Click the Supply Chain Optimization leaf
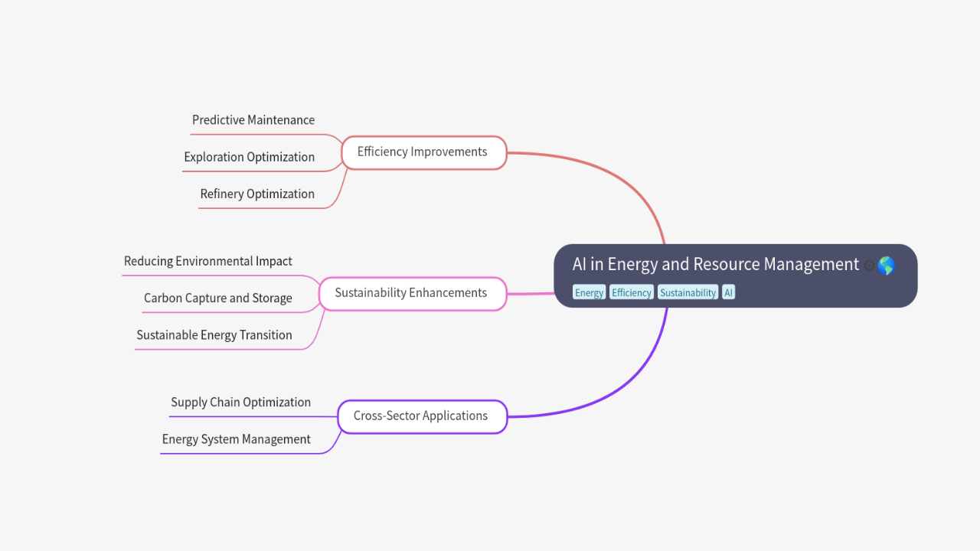This screenshot has width=980, height=551. click(241, 403)
